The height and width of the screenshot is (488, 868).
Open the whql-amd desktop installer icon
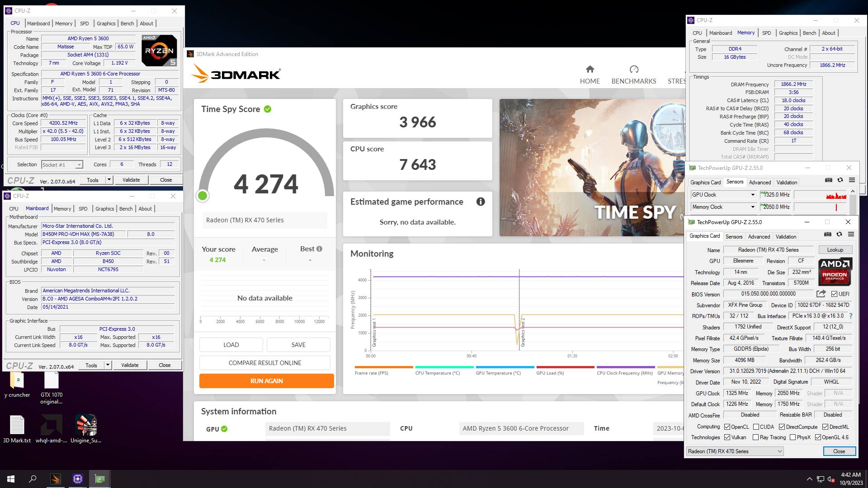pyautogui.click(x=52, y=429)
